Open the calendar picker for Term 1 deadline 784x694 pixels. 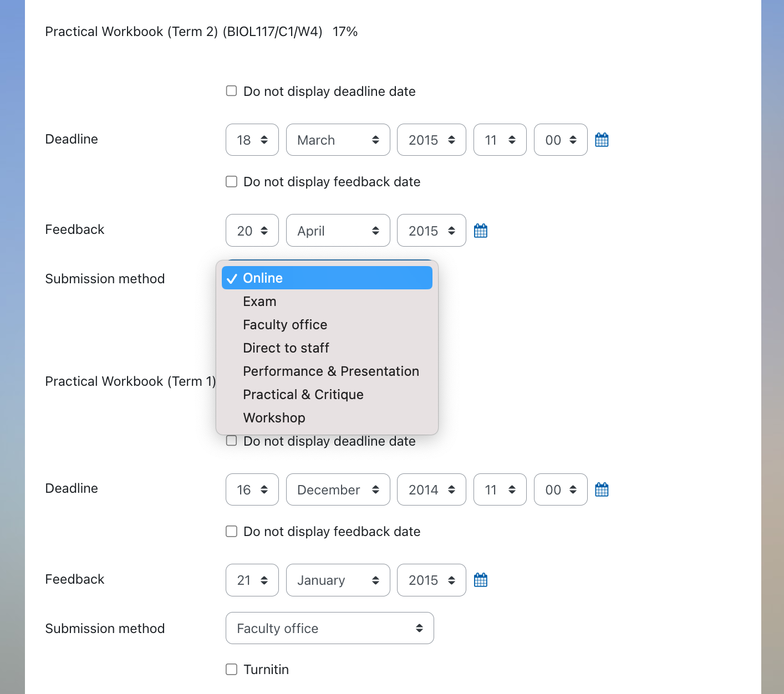602,489
